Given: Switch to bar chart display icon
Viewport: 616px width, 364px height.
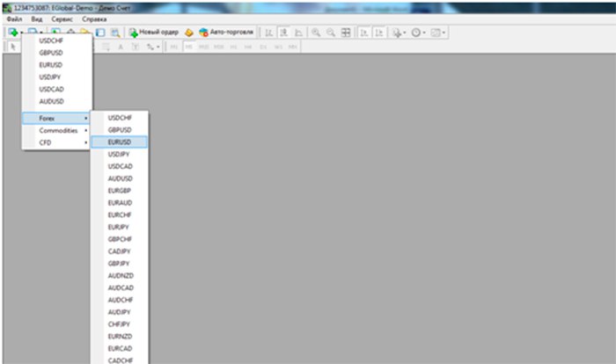Looking at the screenshot, I should pyautogui.click(x=269, y=32).
